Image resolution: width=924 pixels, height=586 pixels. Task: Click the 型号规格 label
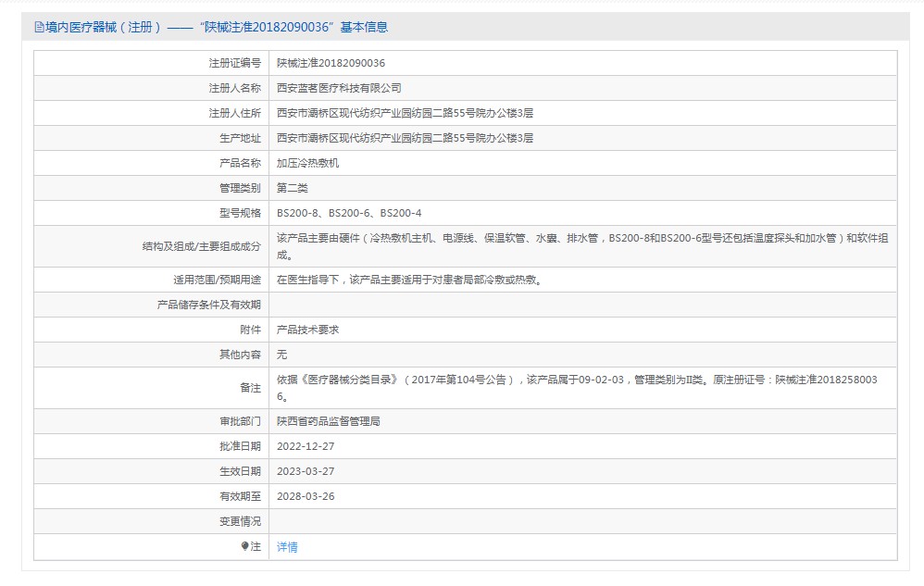click(240, 213)
